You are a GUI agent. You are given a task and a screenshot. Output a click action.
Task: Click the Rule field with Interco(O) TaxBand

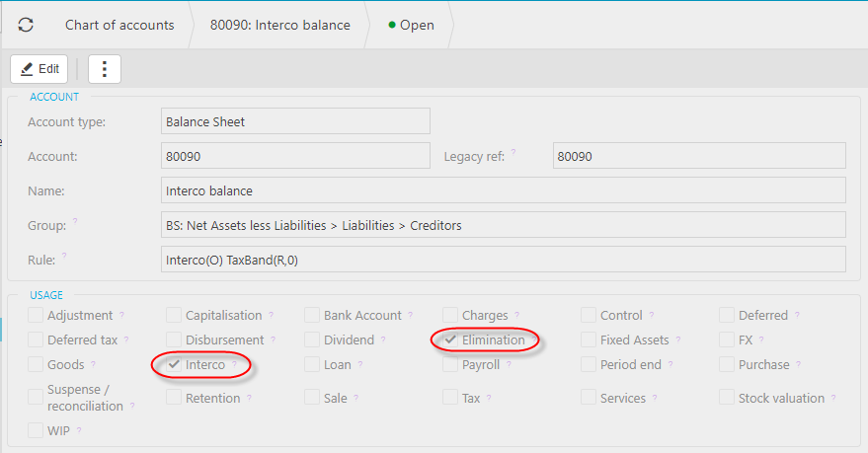(503, 260)
